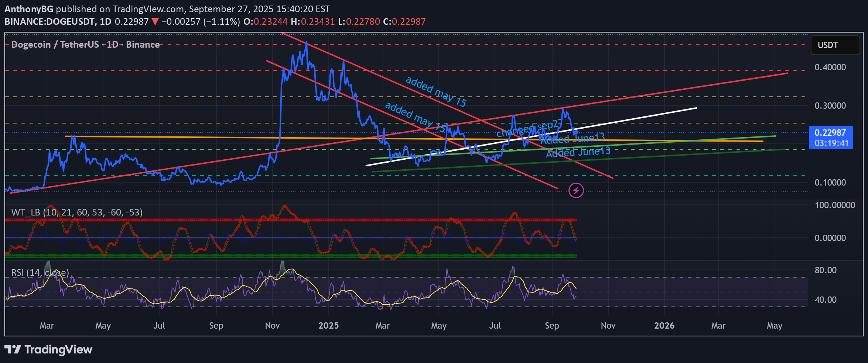Click the AnthonyBG author name
The width and height of the screenshot is (868, 363).
(29, 9)
